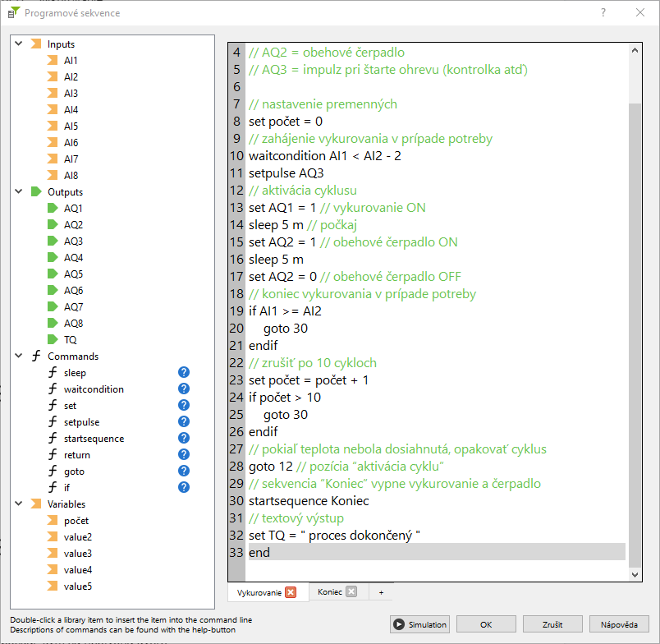
Task: Collapse the Commands tree section
Action: [x=18, y=356]
